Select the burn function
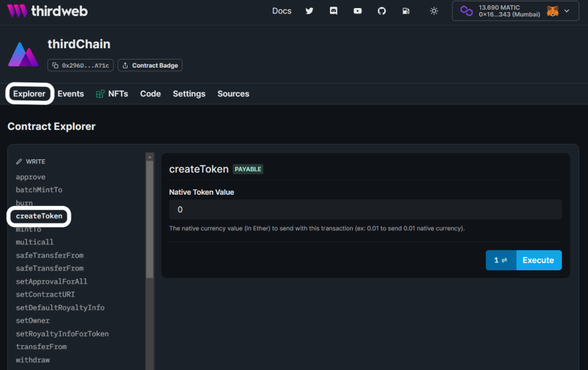This screenshot has height=370, width=588. pos(24,203)
